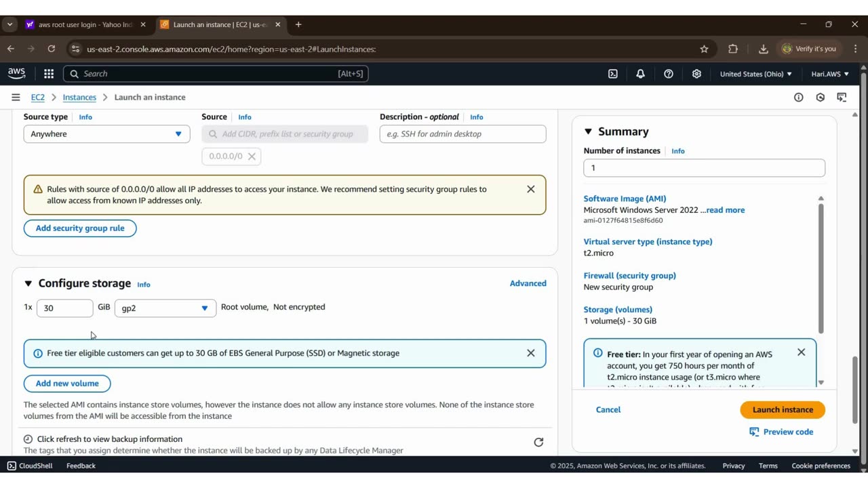Viewport: 868px width, 488px height.
Task: Refresh backup information with the refresh icon
Action: tap(538, 443)
